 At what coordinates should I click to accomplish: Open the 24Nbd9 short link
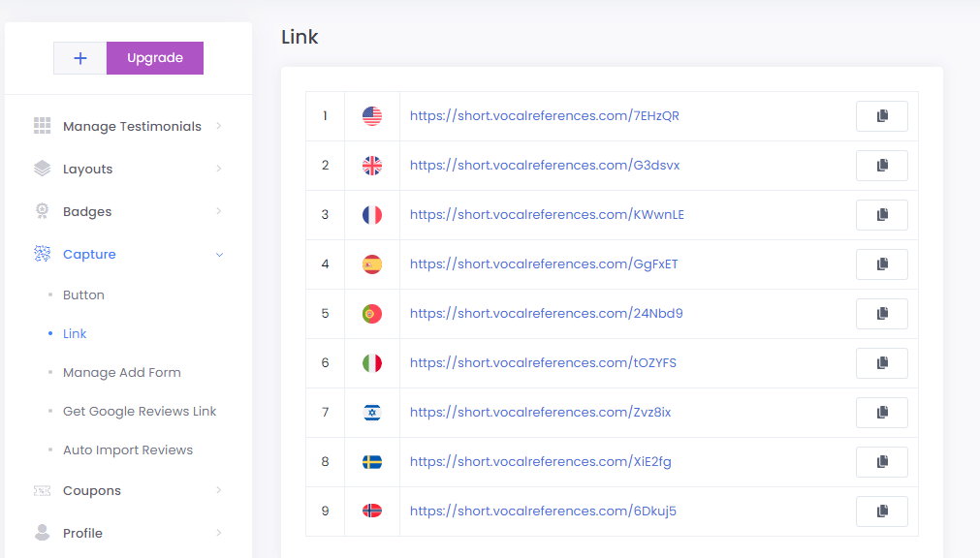547,313
